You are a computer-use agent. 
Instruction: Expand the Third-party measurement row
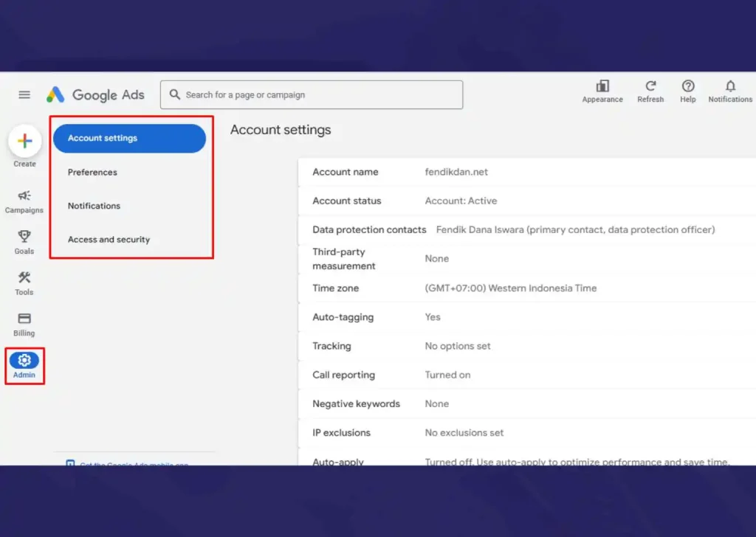527,259
